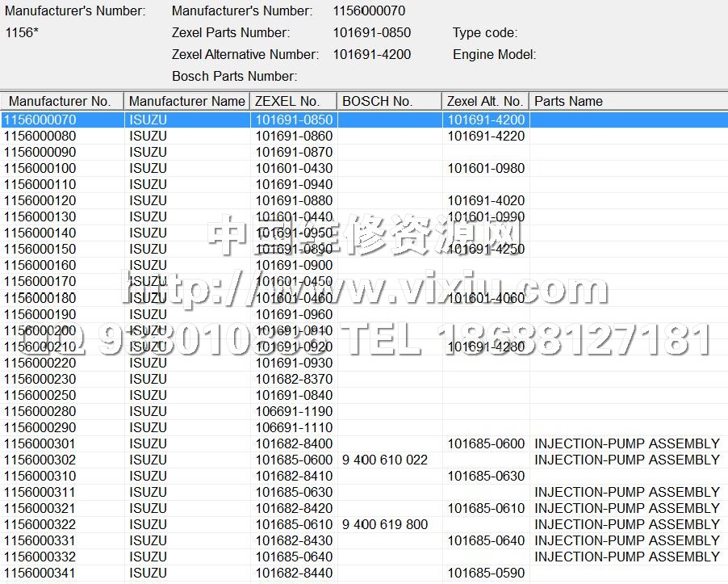Click the Zexel Alt. number 101685-0590 cell
Image resolution: width=728 pixels, height=584 pixels.
(x=486, y=573)
